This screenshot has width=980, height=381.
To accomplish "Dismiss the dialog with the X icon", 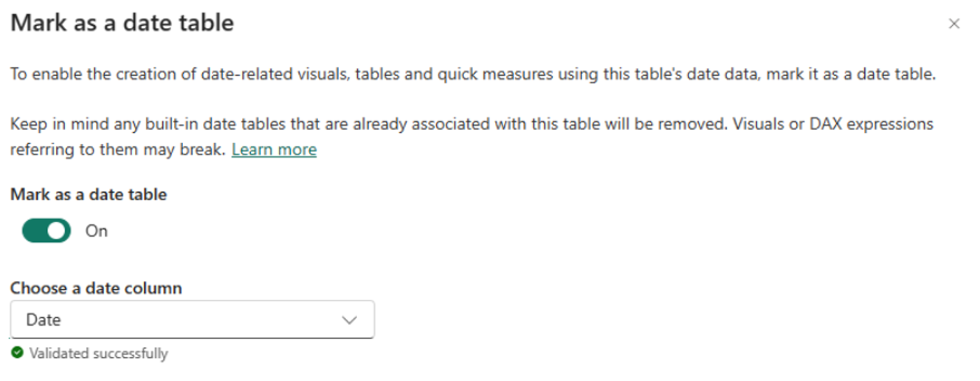I will click(x=954, y=24).
